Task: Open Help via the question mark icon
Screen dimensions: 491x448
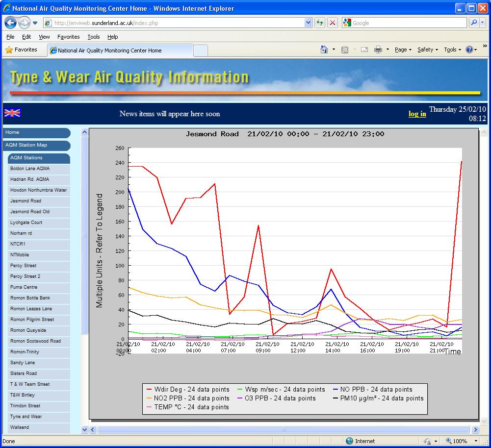Action: click(470, 50)
